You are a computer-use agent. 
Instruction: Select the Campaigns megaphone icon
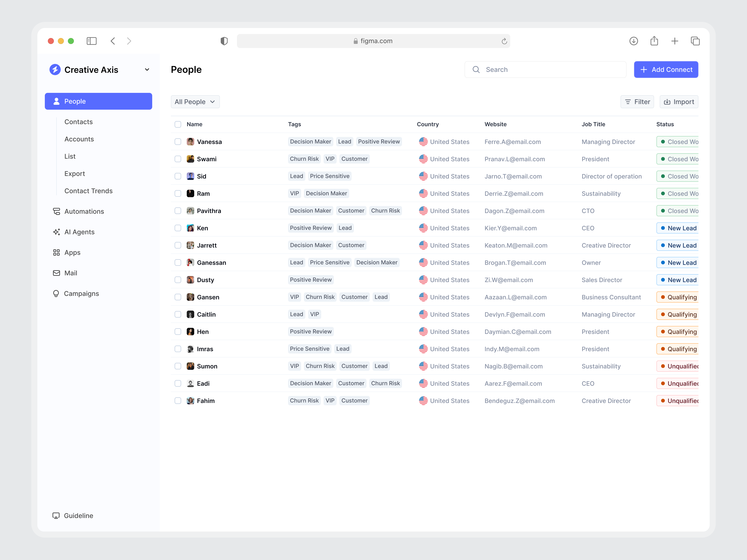[56, 293]
